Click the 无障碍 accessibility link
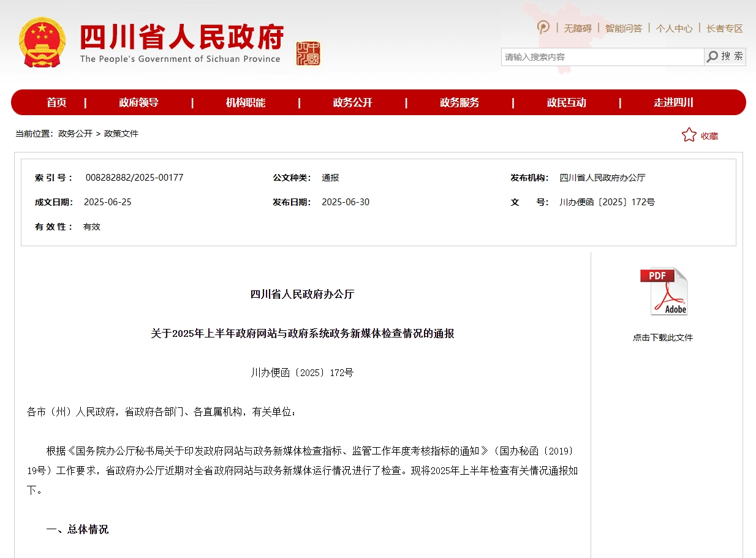The height and width of the screenshot is (558, 756). (578, 28)
